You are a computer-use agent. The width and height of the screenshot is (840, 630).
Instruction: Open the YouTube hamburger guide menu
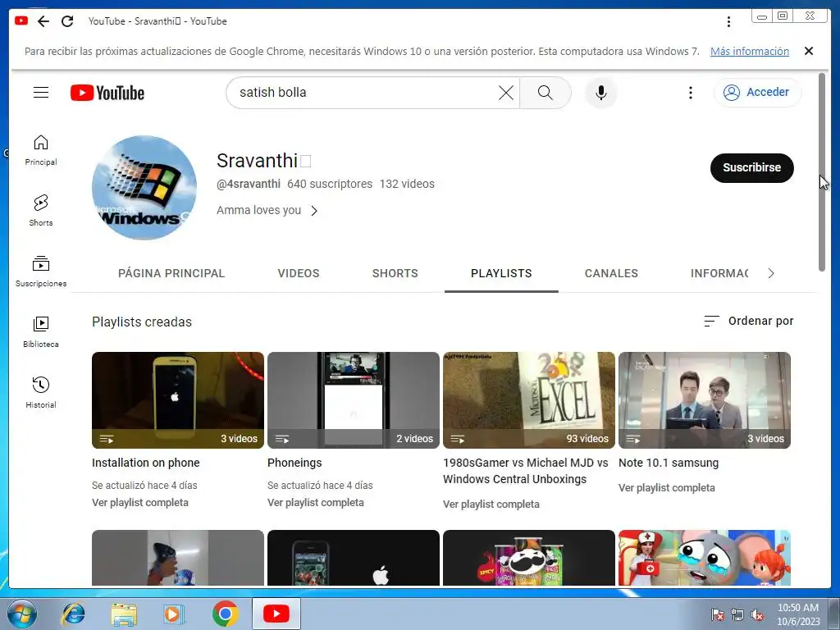click(x=41, y=93)
